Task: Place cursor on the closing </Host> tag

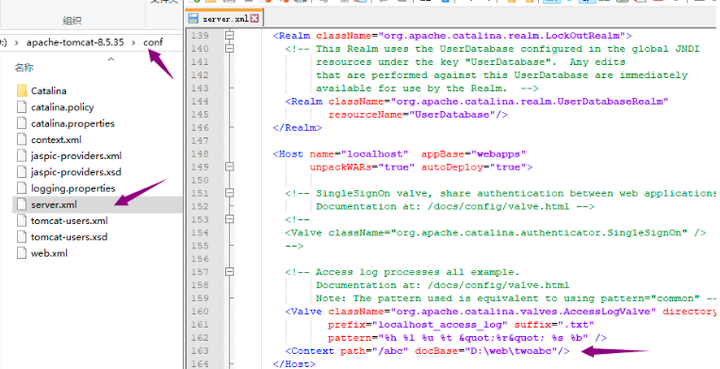Action: pos(294,364)
